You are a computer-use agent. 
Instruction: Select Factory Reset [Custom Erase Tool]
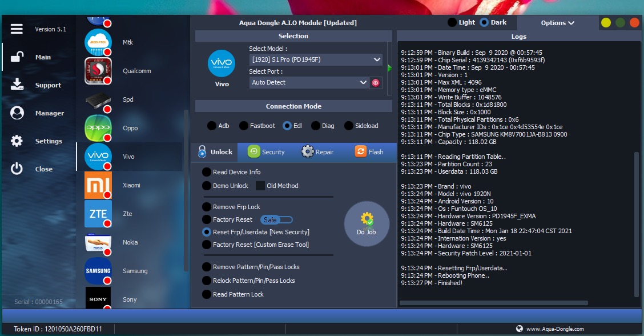point(255,245)
